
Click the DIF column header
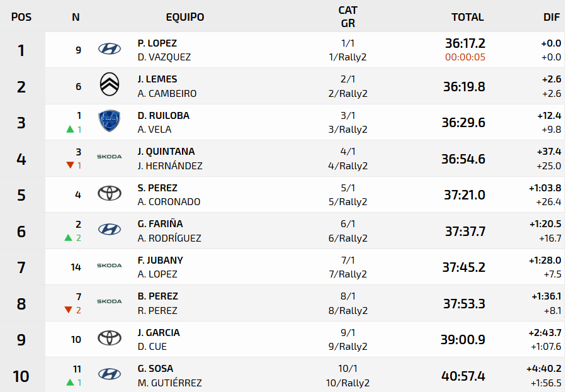[x=552, y=17]
